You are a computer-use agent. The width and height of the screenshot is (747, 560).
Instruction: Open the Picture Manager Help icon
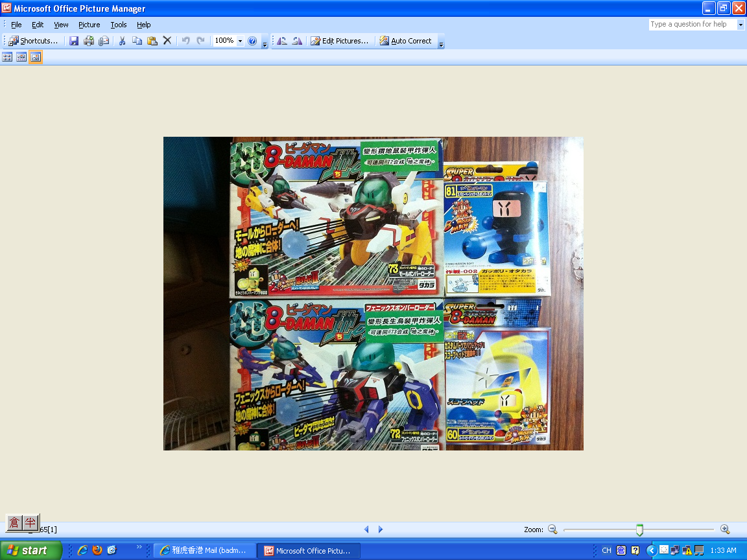(x=252, y=41)
